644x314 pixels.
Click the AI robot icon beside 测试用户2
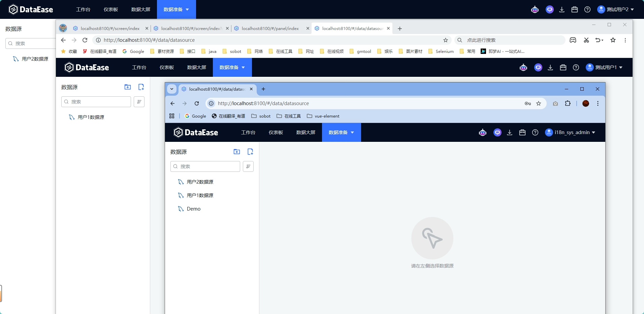pyautogui.click(x=535, y=9)
